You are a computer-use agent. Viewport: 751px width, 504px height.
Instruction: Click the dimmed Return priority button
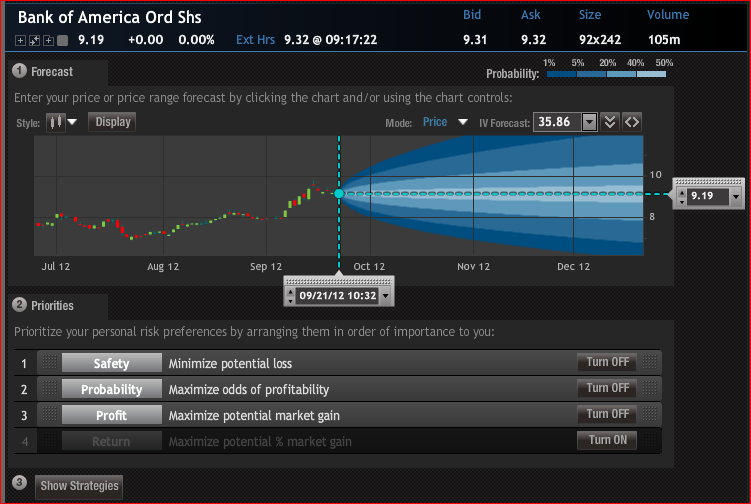click(x=112, y=441)
